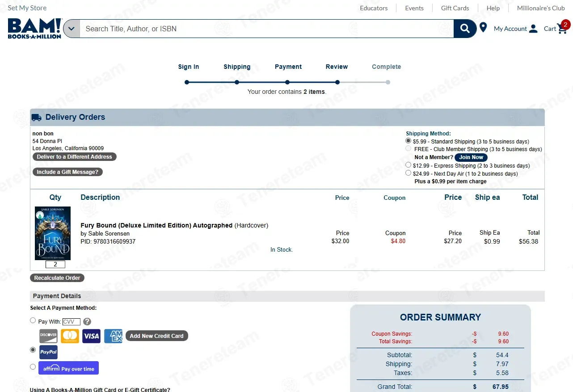
Task: Click the Discover card icon
Action: [48, 336]
